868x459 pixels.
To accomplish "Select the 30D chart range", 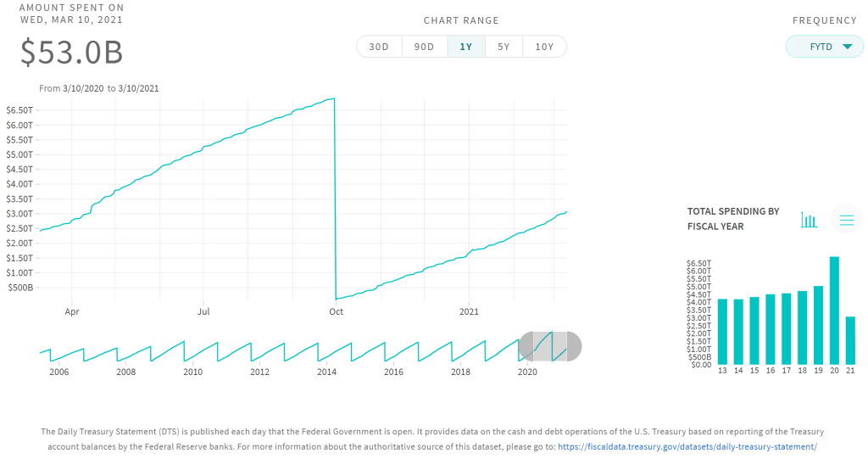I will pos(378,47).
